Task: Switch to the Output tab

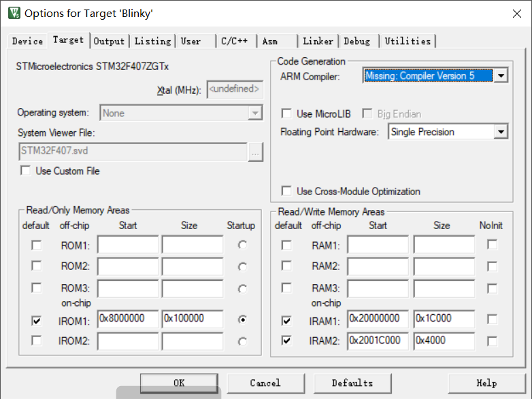Action: pos(109,41)
